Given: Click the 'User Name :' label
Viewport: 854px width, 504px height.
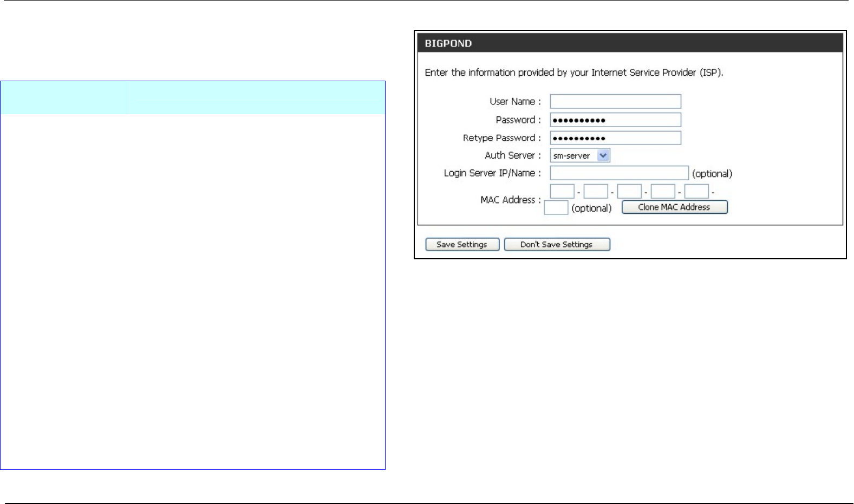Looking at the screenshot, I should pyautogui.click(x=515, y=101).
